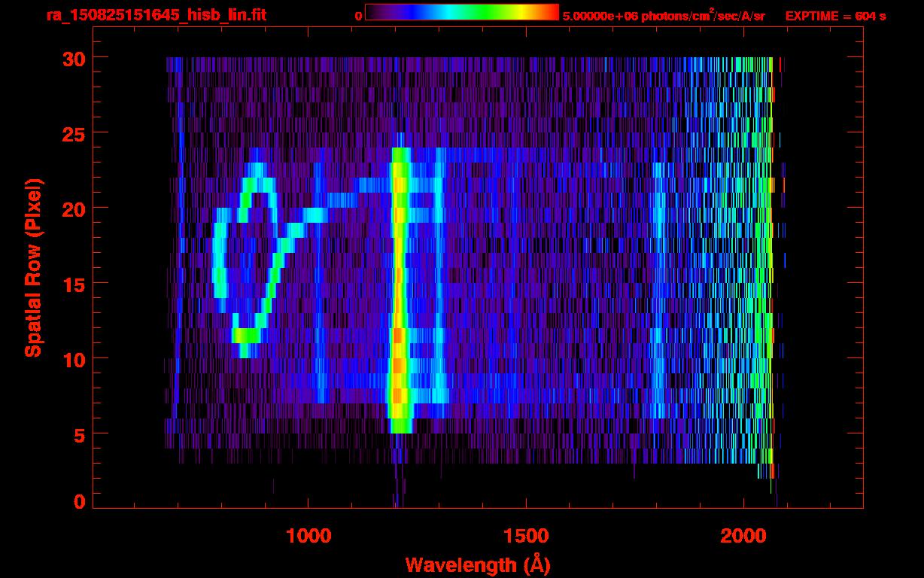Image resolution: width=924 pixels, height=578 pixels.
Task: Click the filename ra_150825151645_hisb_lin.fit
Action: (156, 15)
